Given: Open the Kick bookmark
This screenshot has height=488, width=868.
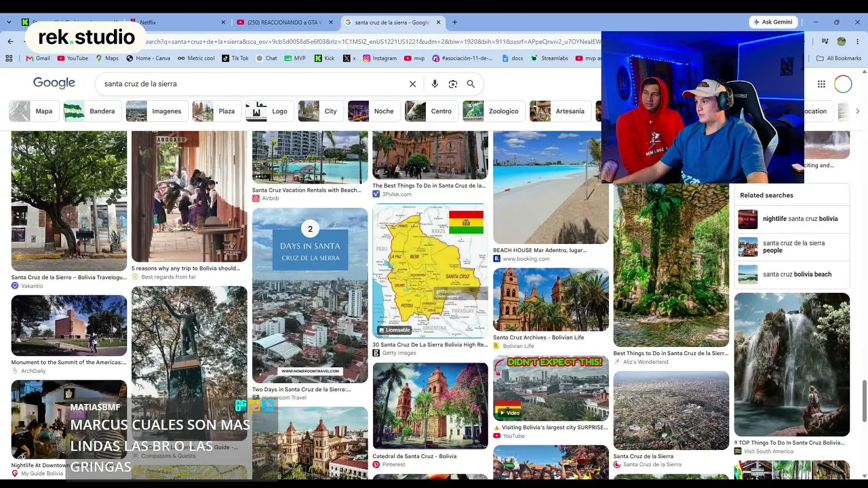Looking at the screenshot, I should click(324, 58).
